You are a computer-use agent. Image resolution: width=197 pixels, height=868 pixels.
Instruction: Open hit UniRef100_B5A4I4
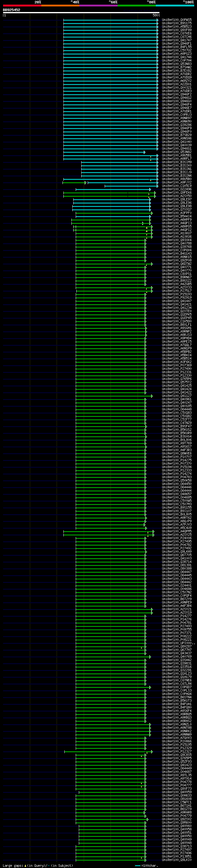[x=176, y=216]
